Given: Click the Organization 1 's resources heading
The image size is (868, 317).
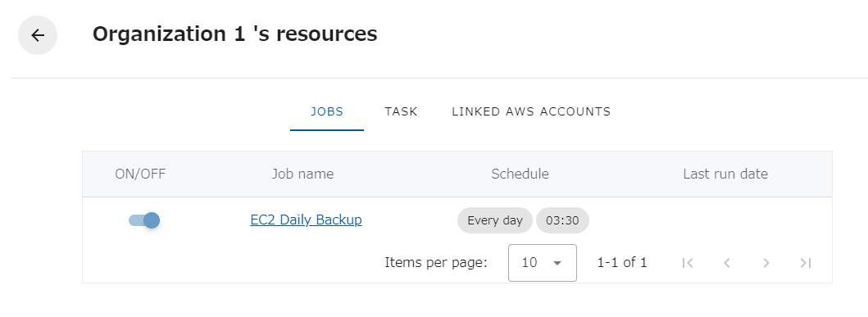Looking at the screenshot, I should click(x=234, y=34).
